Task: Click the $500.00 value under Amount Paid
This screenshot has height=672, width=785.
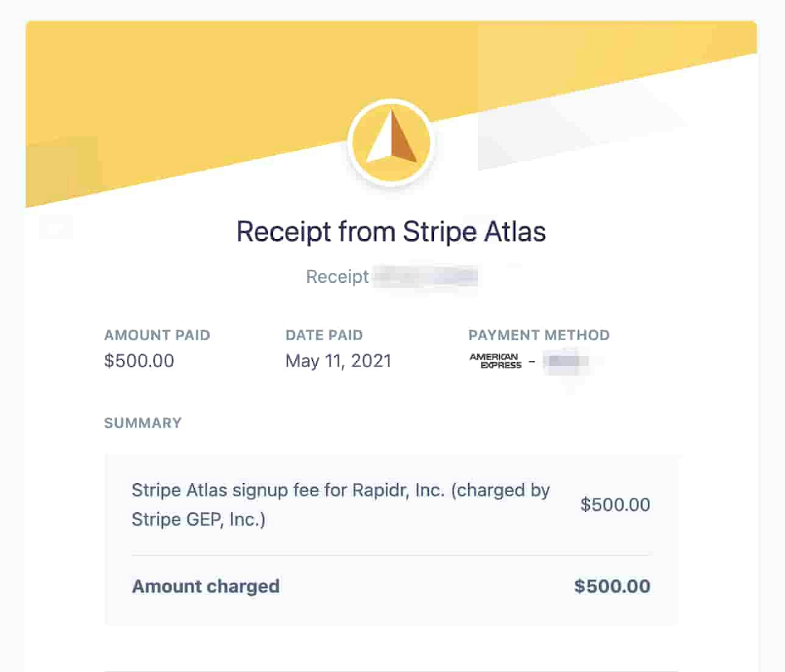Action: [x=139, y=360]
